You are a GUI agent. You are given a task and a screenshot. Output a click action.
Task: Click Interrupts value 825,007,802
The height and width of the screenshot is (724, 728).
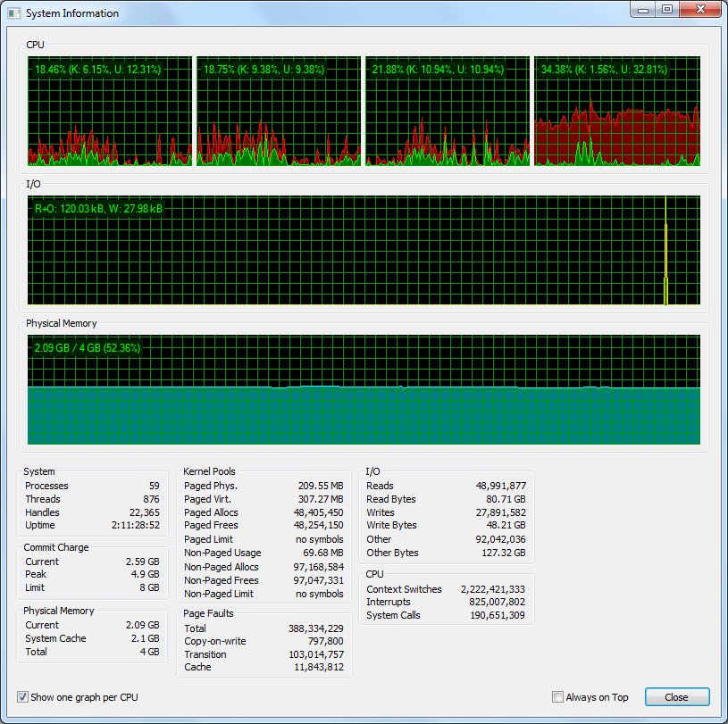tap(498, 602)
